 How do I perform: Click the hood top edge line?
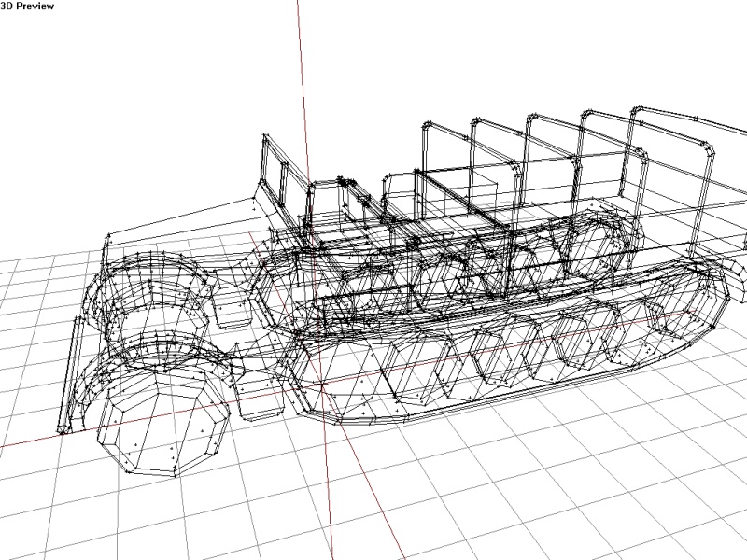coord(177,218)
